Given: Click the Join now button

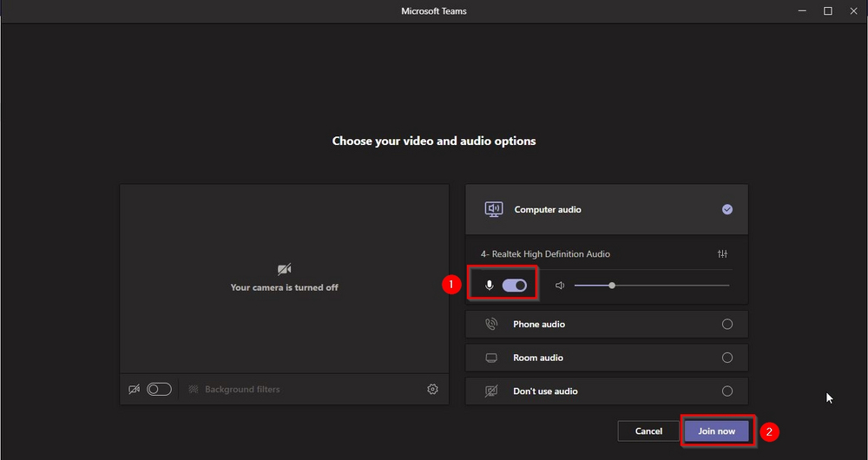Looking at the screenshot, I should click(x=717, y=431).
